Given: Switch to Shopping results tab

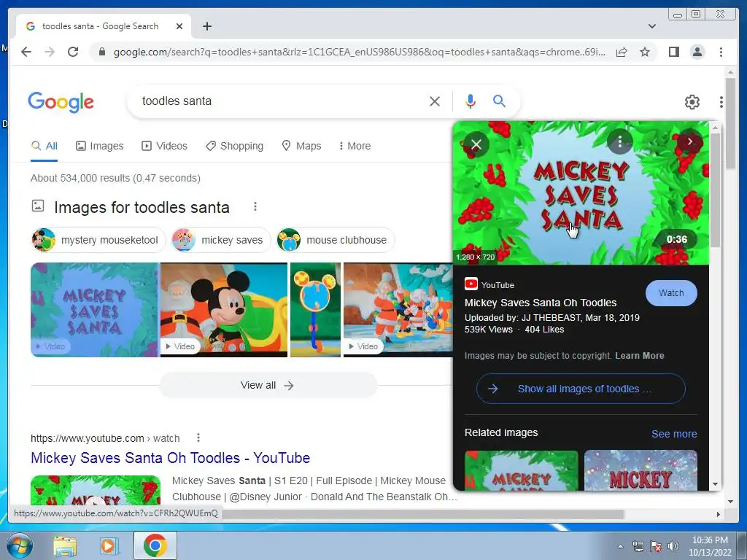Looking at the screenshot, I should coord(234,146).
